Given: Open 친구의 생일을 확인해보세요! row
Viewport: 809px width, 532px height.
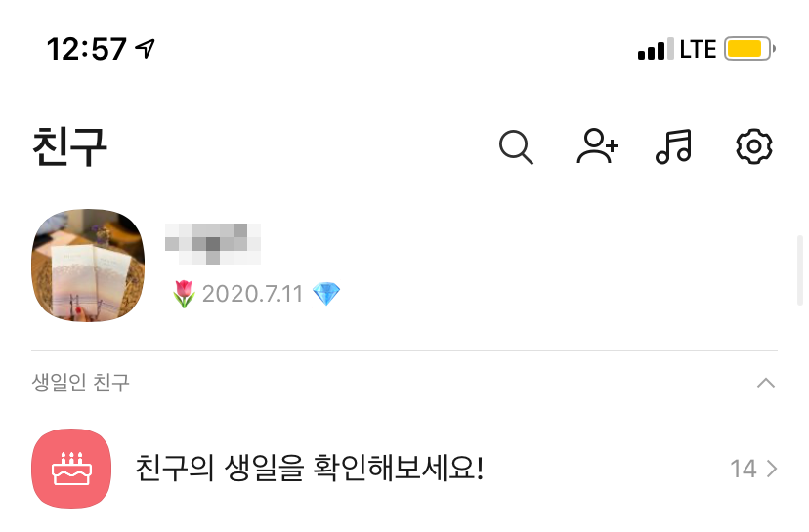Looking at the screenshot, I should [404, 469].
